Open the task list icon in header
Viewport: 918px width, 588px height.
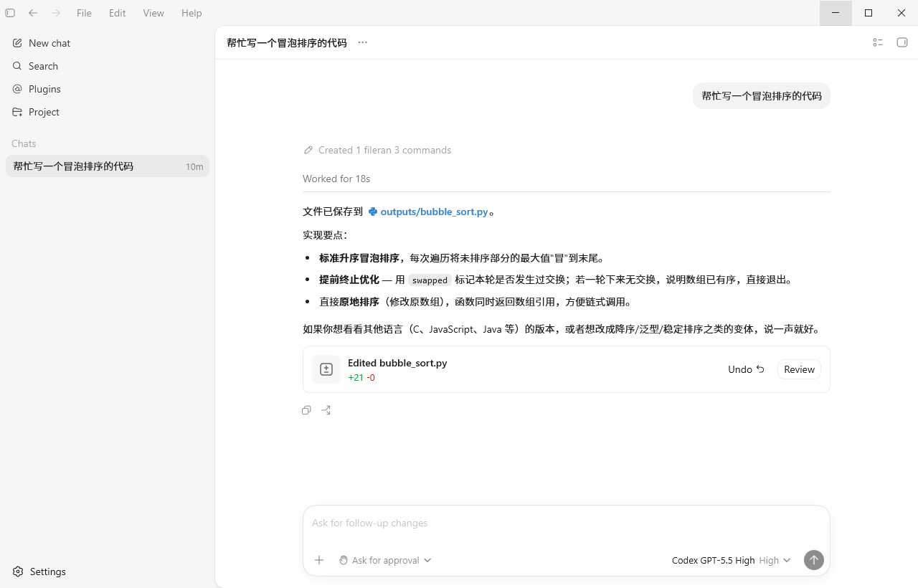(878, 42)
